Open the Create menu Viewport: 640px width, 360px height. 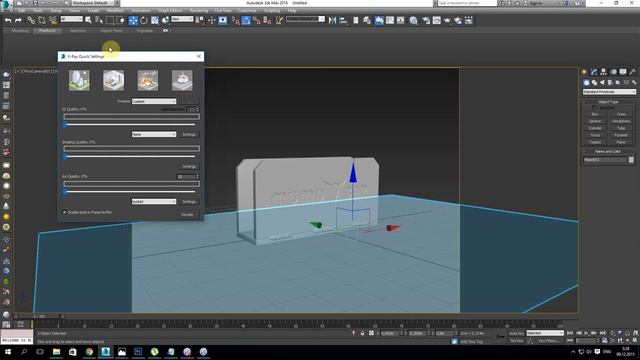pos(93,11)
